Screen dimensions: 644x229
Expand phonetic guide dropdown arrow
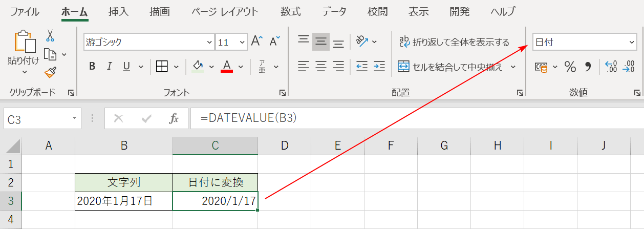coord(276,67)
